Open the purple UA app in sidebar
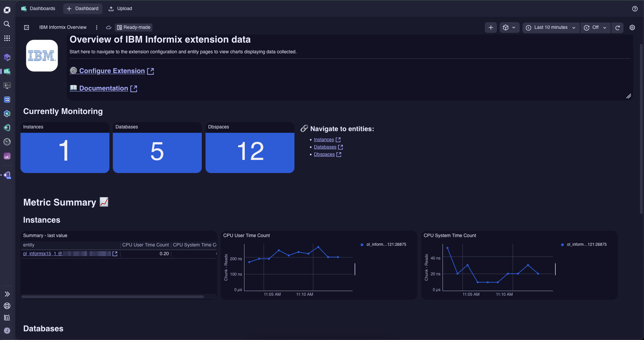The image size is (644, 340). point(7,156)
